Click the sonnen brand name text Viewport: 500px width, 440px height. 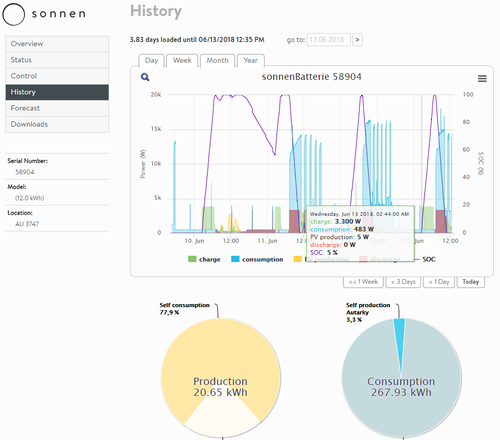click(x=59, y=14)
